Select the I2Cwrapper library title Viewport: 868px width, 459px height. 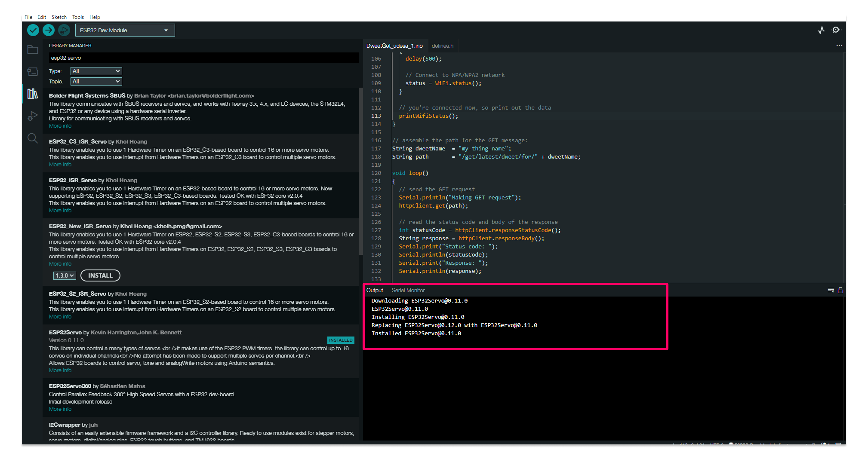coord(65,425)
